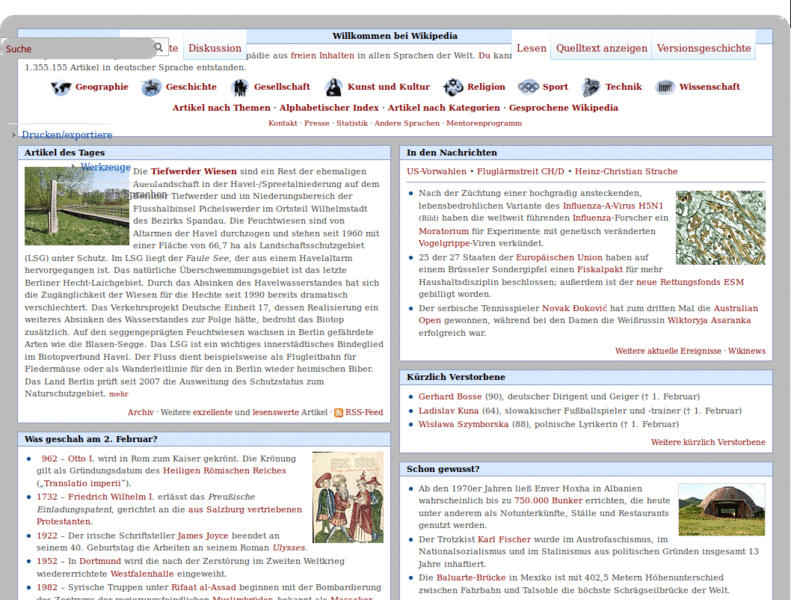Open the Technik portal link
Viewport: 800px width, 600px height.
[623, 87]
